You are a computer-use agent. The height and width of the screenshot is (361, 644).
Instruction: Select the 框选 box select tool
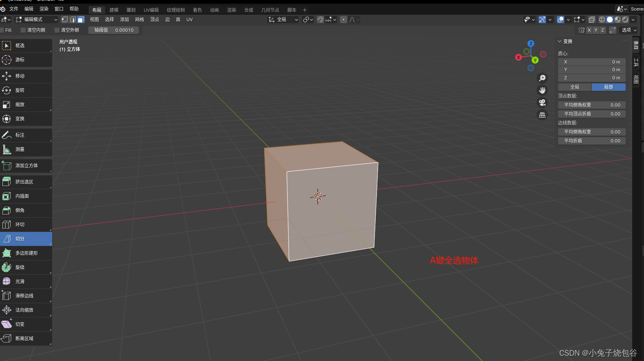(26, 46)
